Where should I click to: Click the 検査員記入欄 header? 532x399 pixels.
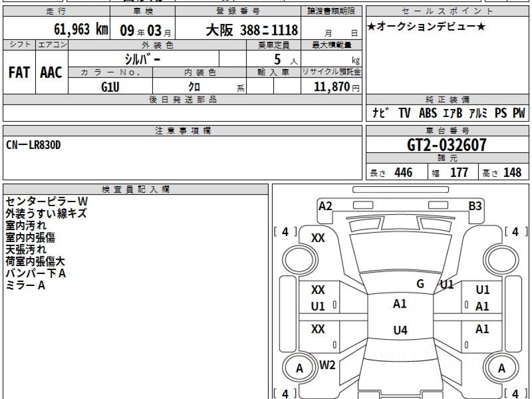pyautogui.click(x=136, y=189)
